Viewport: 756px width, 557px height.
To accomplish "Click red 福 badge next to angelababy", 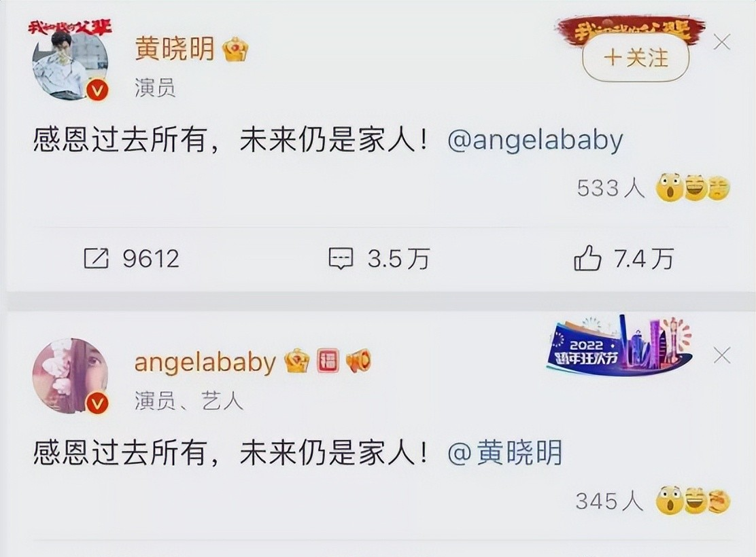I will [x=328, y=361].
